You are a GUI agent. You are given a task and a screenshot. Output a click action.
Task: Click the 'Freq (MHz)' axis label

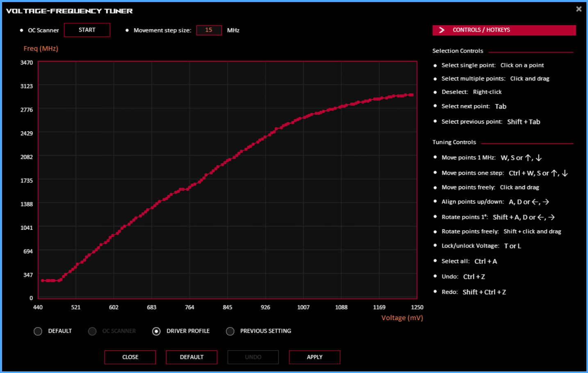[41, 48]
